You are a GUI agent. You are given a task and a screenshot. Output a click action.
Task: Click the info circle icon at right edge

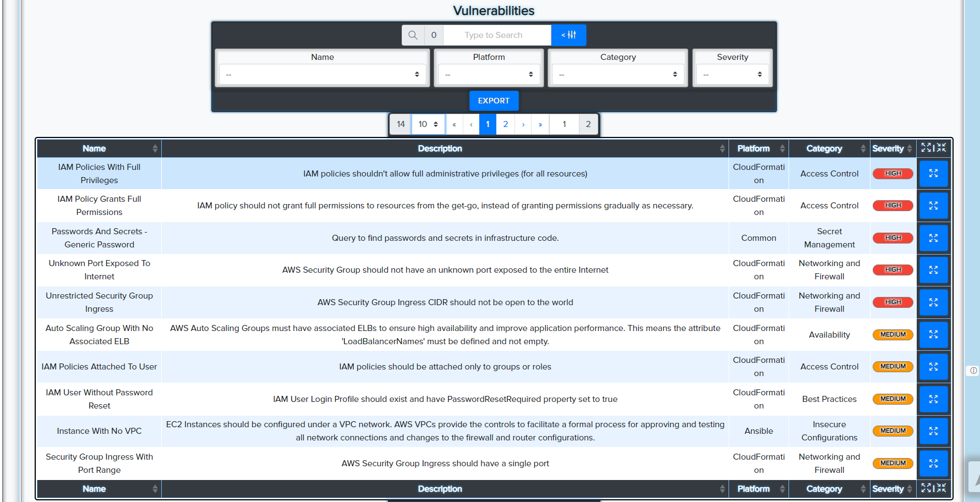pyautogui.click(x=973, y=371)
